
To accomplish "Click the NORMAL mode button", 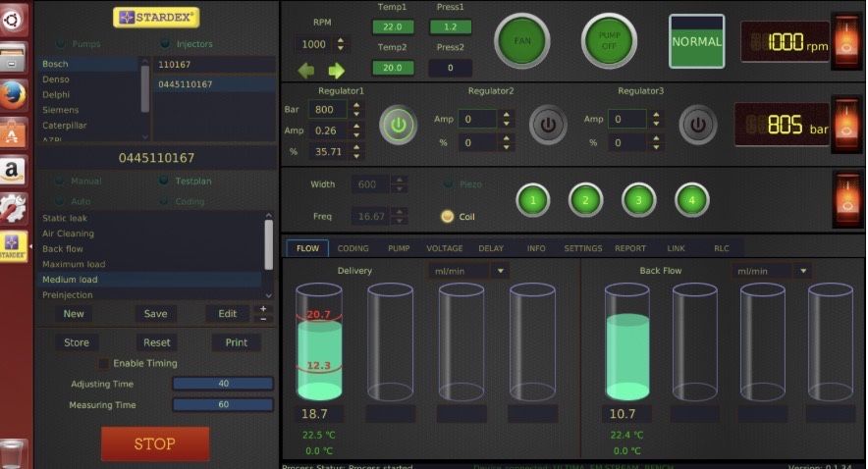I will click(696, 41).
